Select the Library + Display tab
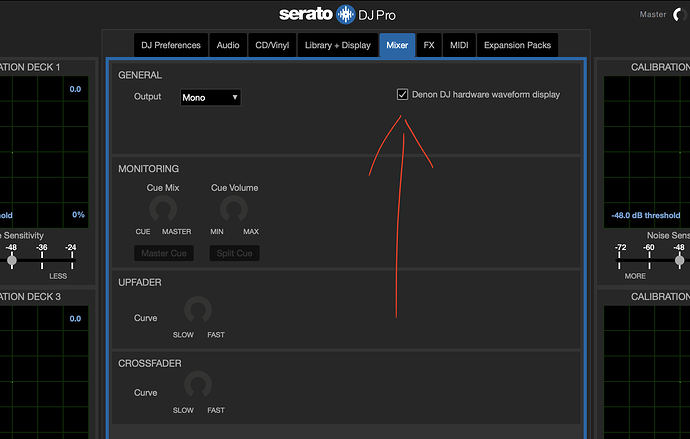Viewport: 690px width, 439px height. (338, 45)
